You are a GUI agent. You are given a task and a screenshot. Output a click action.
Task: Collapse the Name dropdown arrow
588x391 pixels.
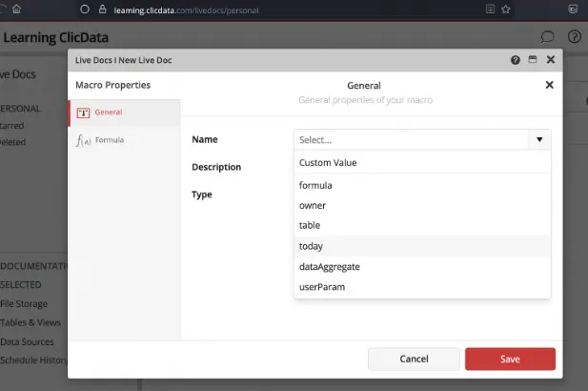[x=539, y=139]
